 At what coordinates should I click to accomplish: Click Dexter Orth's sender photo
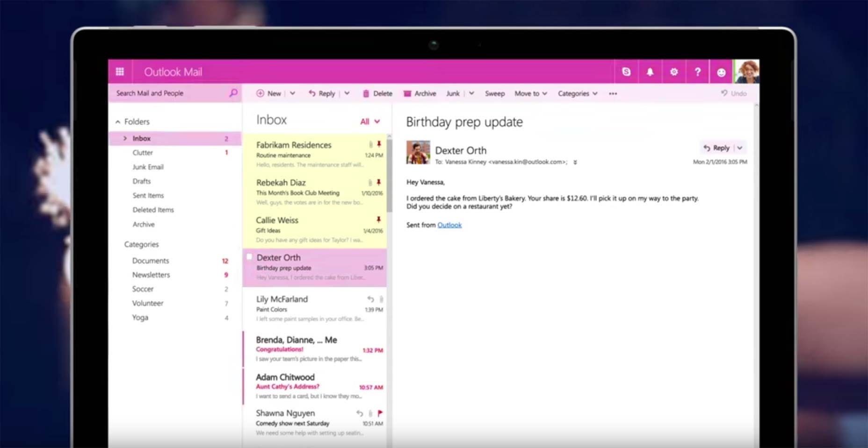(418, 152)
